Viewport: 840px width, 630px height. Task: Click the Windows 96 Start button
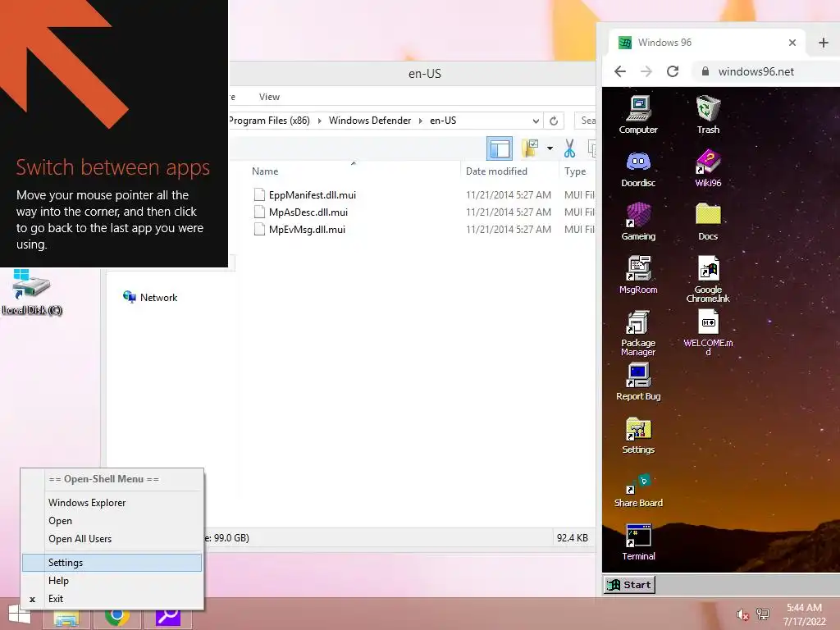[x=629, y=585]
